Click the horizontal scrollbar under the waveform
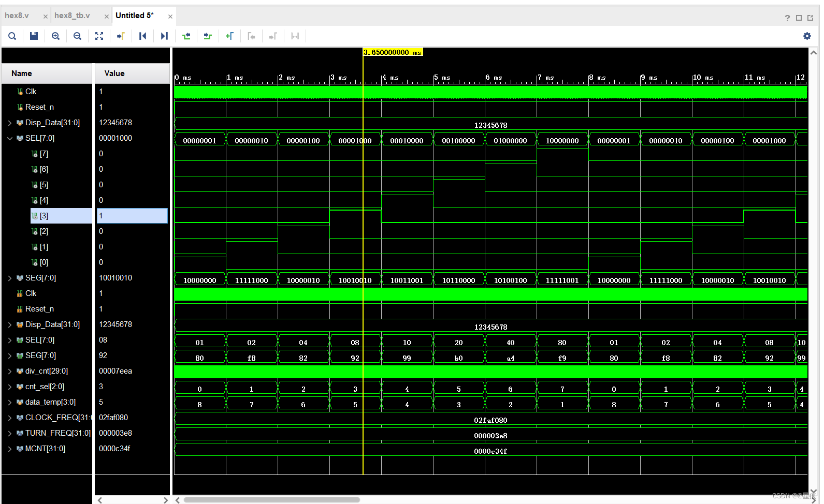 [272, 500]
